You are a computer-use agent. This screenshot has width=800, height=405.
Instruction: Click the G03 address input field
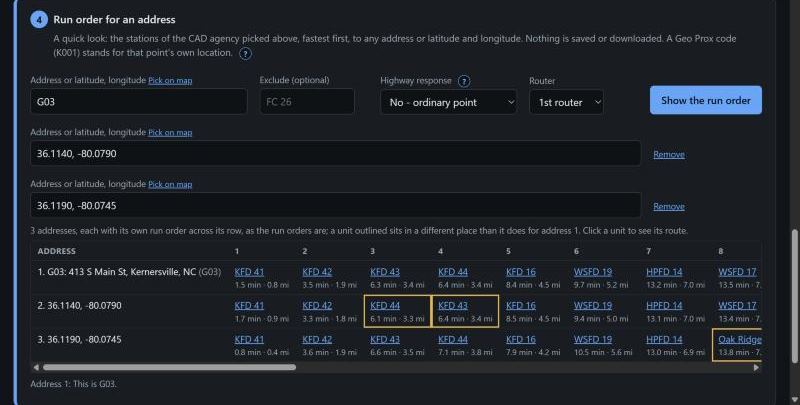(x=139, y=102)
